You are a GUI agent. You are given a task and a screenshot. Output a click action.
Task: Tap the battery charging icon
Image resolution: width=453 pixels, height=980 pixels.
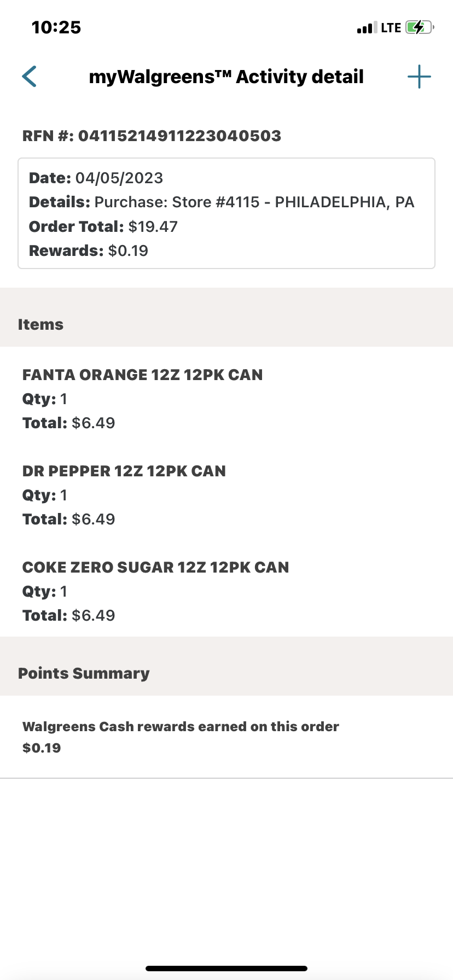[419, 27]
